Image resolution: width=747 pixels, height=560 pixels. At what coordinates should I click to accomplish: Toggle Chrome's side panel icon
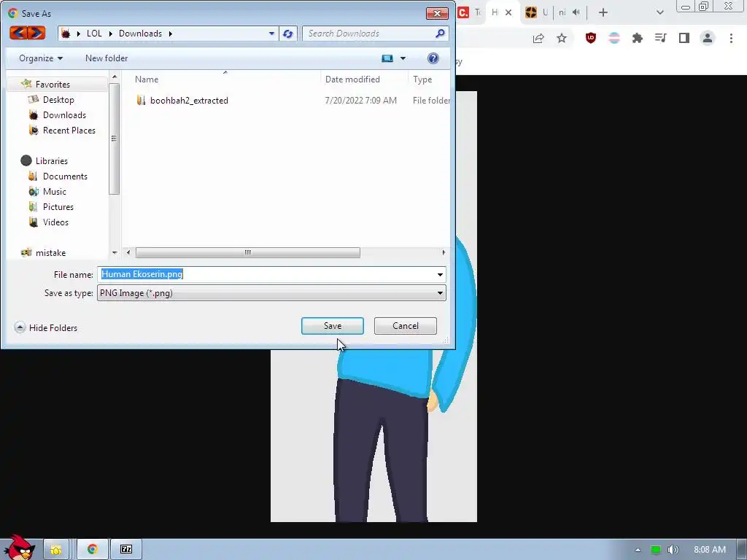684,38
